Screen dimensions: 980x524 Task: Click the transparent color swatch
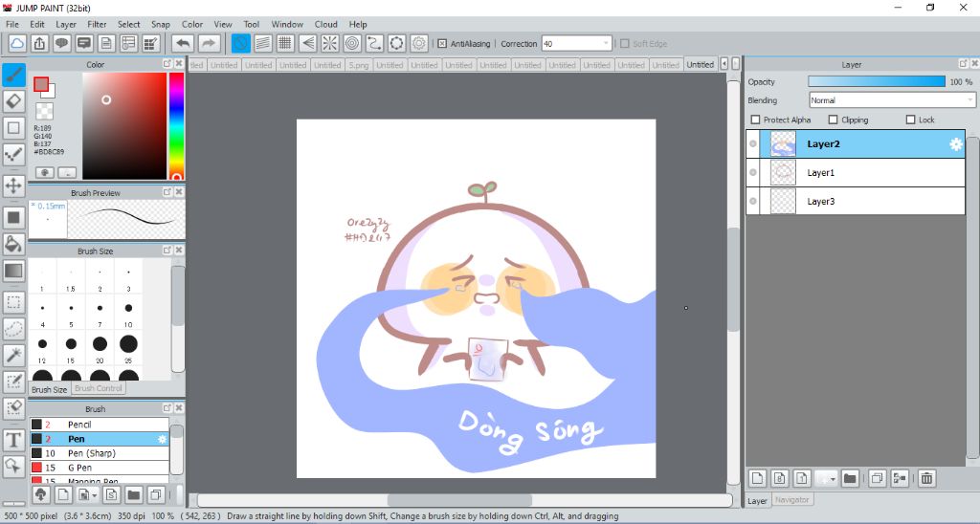(44, 111)
